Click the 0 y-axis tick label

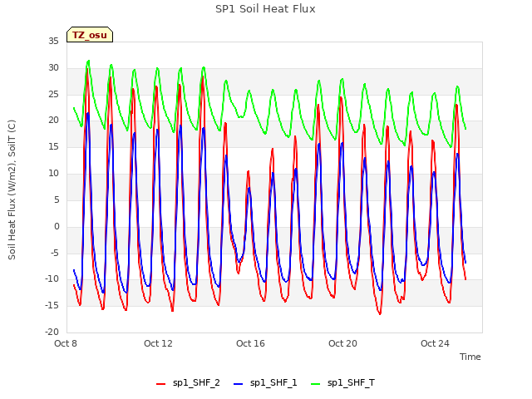tap(57, 226)
